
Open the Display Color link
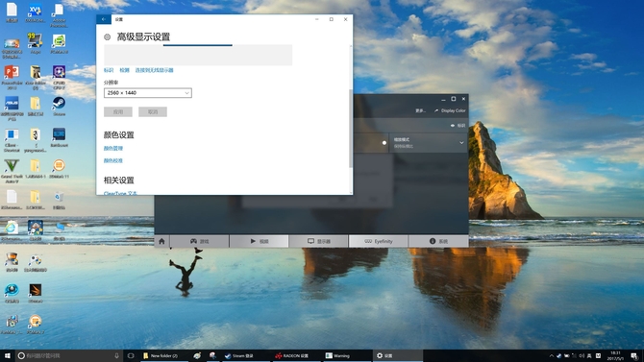tap(450, 110)
